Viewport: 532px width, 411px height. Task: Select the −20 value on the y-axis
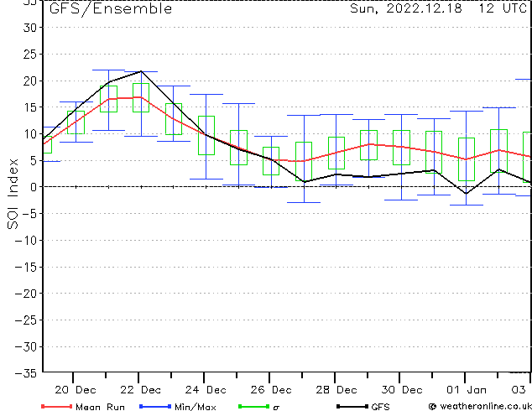(x=26, y=294)
